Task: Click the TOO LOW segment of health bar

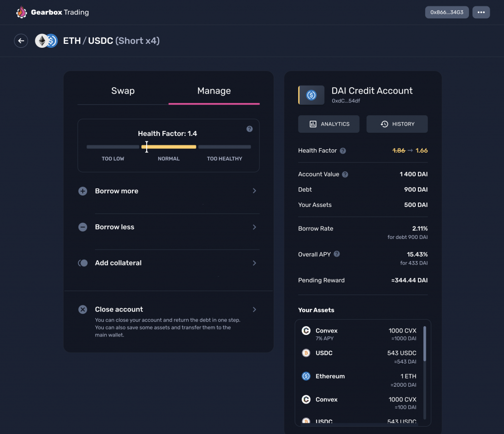Action: coord(113,147)
